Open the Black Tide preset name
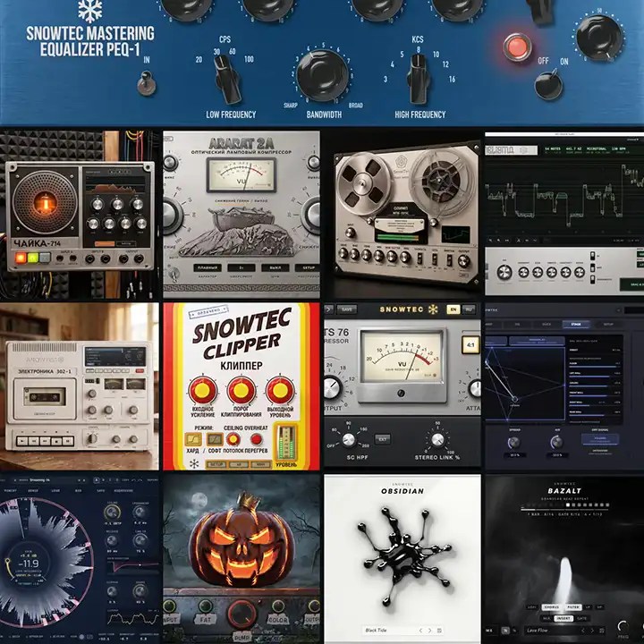 tap(376, 630)
